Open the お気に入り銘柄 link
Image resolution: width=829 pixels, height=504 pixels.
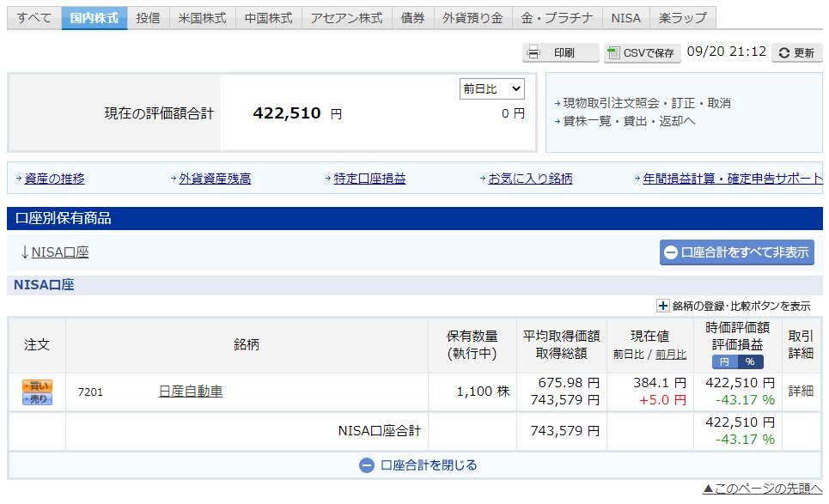click(x=530, y=179)
